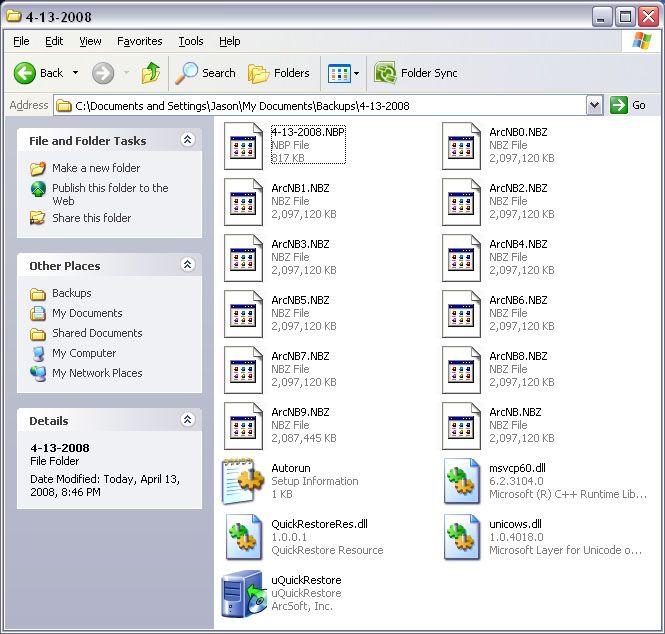The height and width of the screenshot is (634, 665).
Task: Collapse the File and Folder Tasks panel
Action: [x=187, y=140]
